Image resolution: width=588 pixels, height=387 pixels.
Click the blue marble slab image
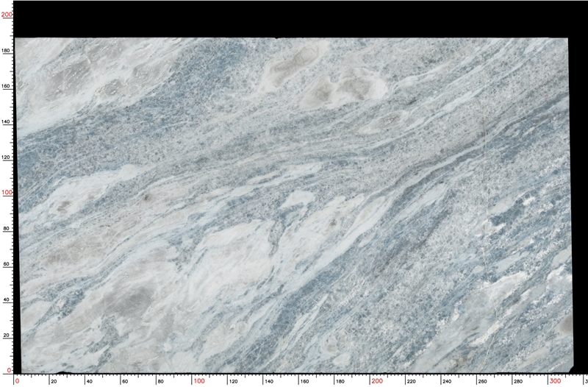tap(294, 205)
